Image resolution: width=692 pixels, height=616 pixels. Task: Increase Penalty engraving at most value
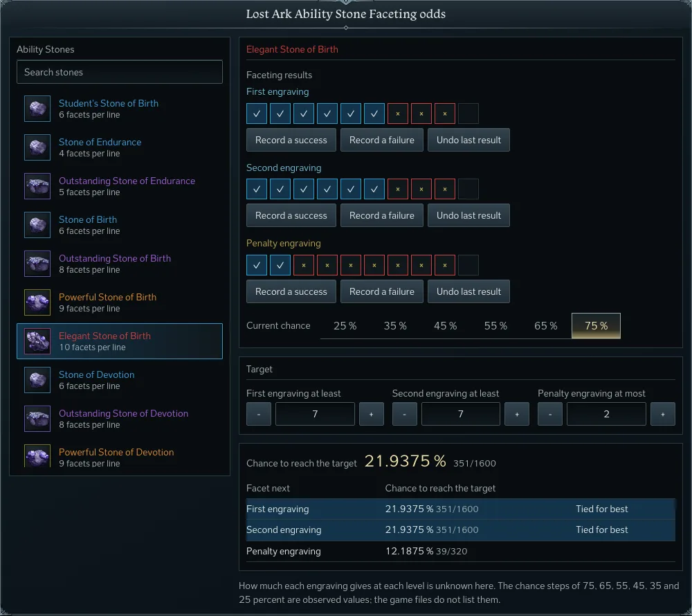(663, 414)
